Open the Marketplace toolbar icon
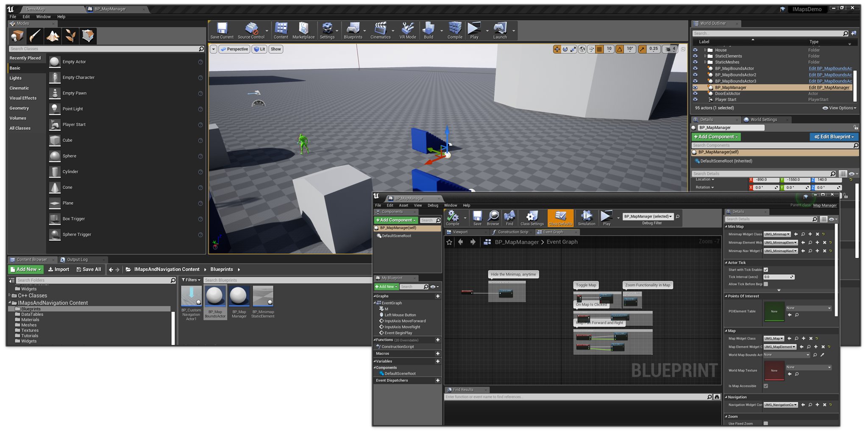Image resolution: width=868 pixels, height=434 pixels. 303,31
